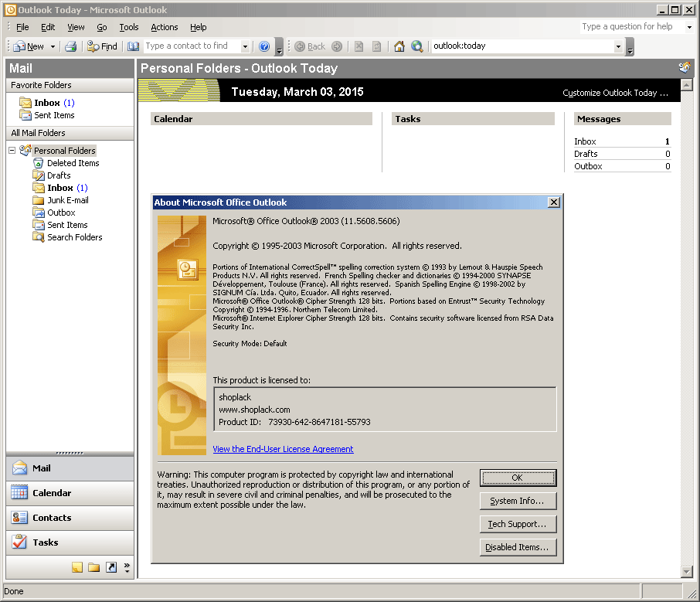The width and height of the screenshot is (700, 602).
Task: Open Web toolbar options arrow
Action: pos(630,46)
